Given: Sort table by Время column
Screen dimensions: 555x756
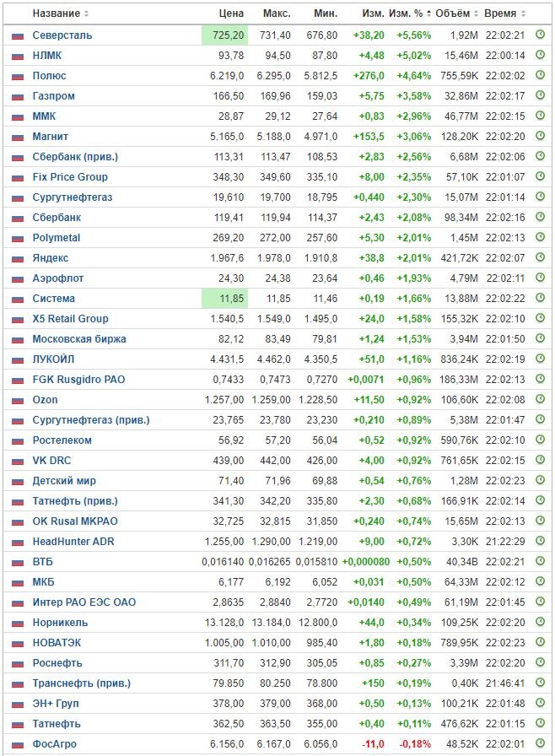Looking at the screenshot, I should tap(505, 13).
